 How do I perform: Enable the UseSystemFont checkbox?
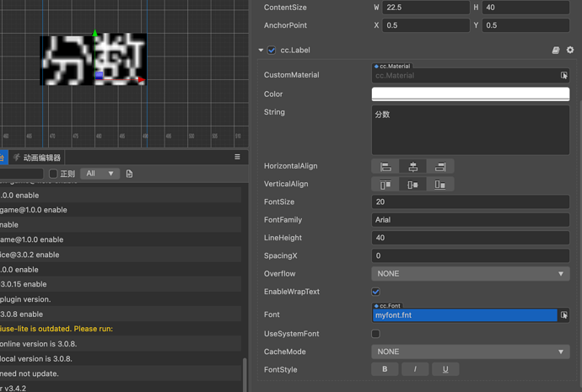[375, 334]
